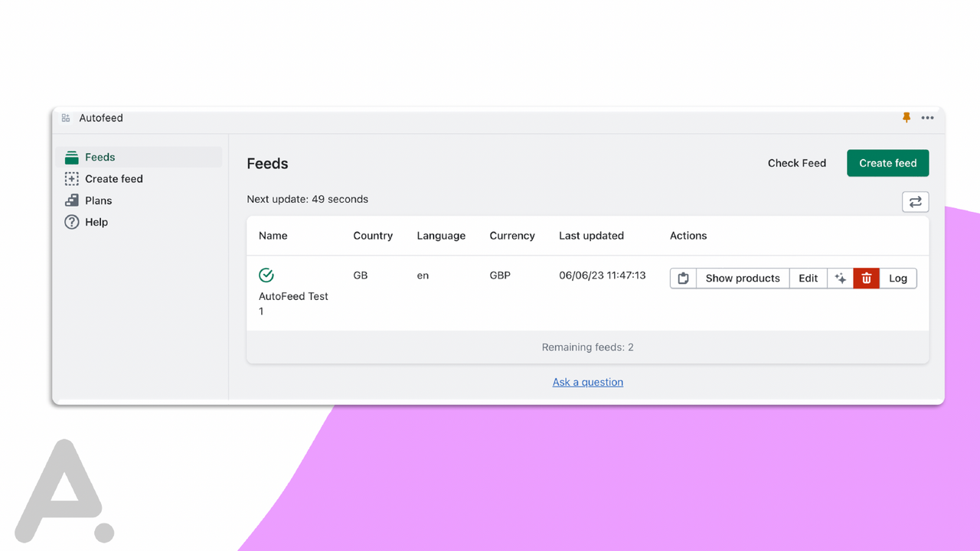Click the green checkmark beside AutoFeed Test 1
Viewport: 980px width, 551px height.
[x=266, y=274]
